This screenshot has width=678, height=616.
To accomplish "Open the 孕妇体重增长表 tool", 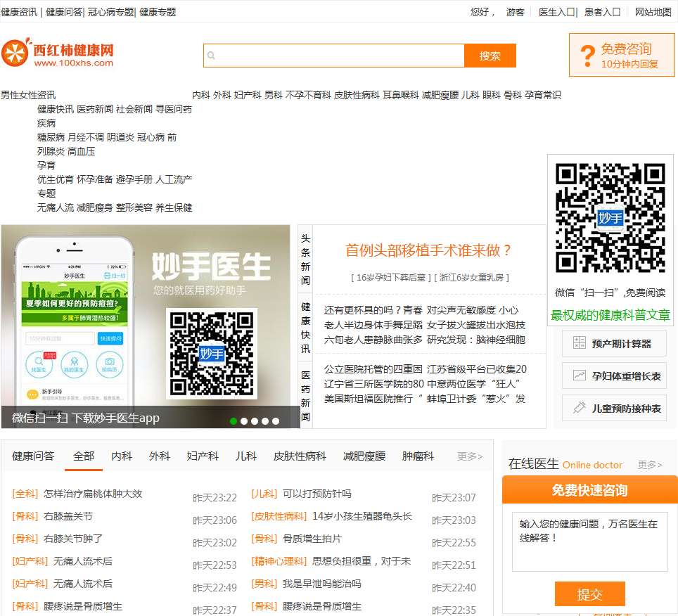I will point(614,376).
